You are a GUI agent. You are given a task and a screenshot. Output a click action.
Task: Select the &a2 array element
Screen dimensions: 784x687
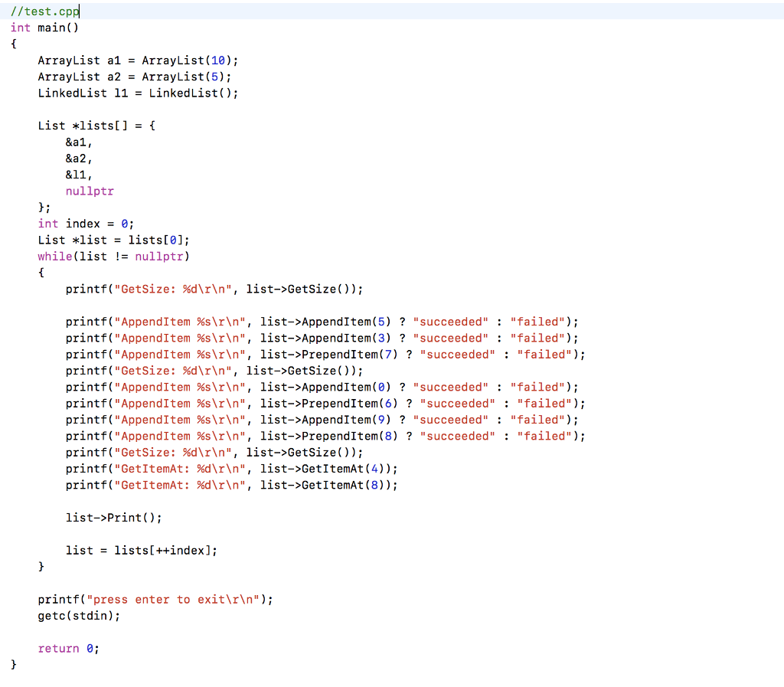coord(77,158)
